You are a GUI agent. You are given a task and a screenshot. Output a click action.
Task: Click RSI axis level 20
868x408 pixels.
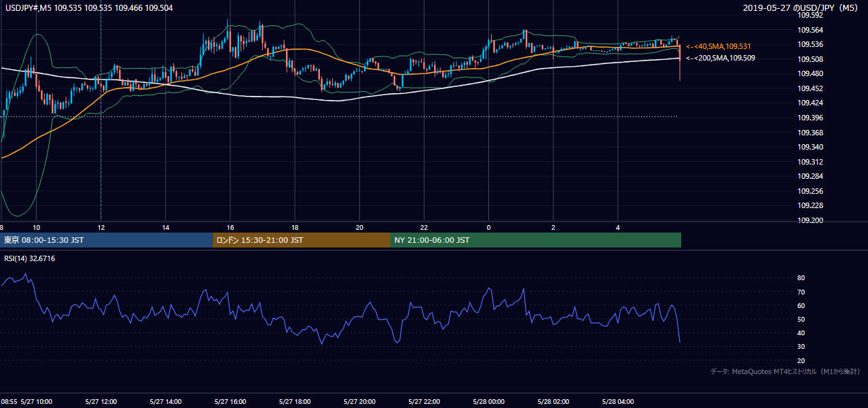(801, 360)
